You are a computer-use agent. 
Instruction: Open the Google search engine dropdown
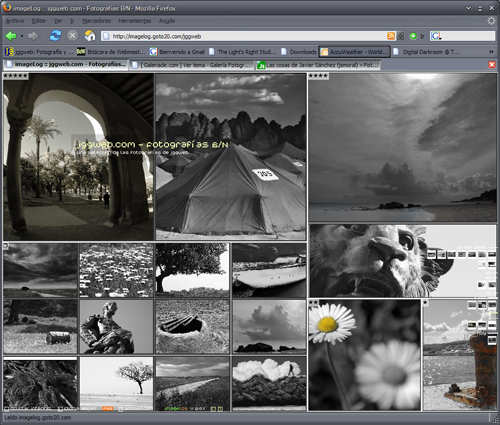pos(436,36)
